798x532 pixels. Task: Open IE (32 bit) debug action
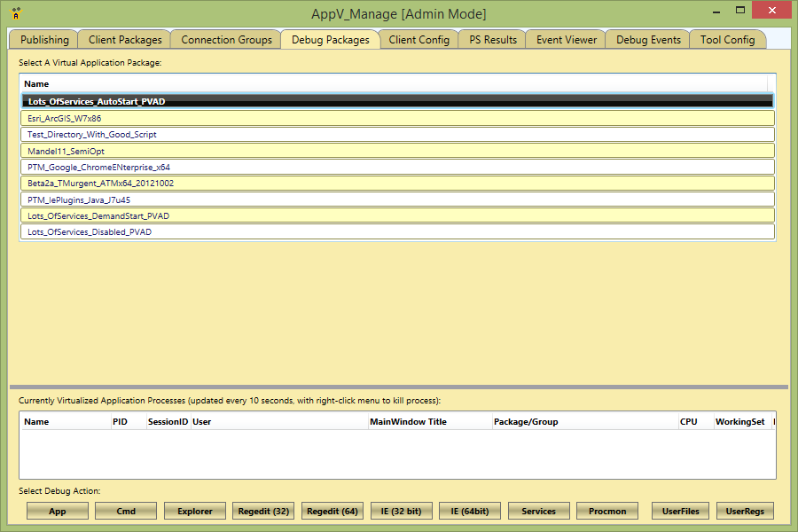coord(401,511)
